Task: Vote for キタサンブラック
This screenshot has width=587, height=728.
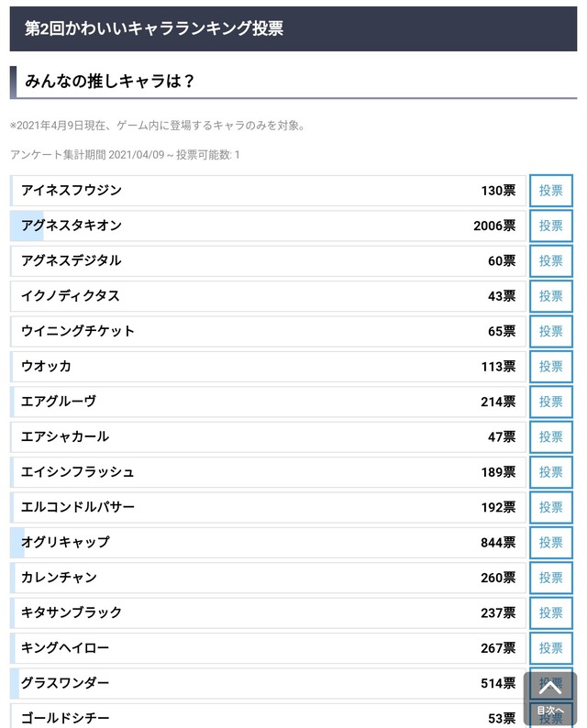Action: point(551,612)
